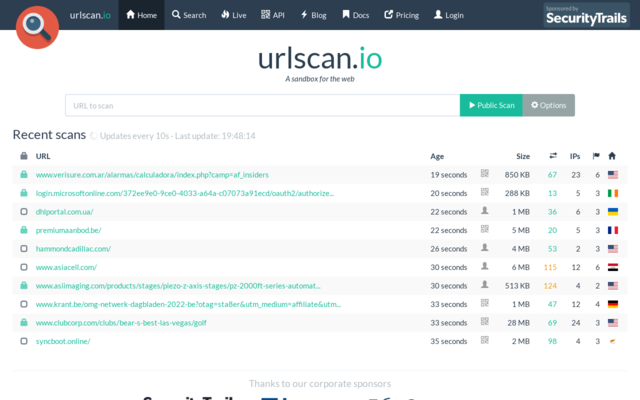
Task: Click the green lock icon for premiumaanbod row
Action: click(24, 230)
